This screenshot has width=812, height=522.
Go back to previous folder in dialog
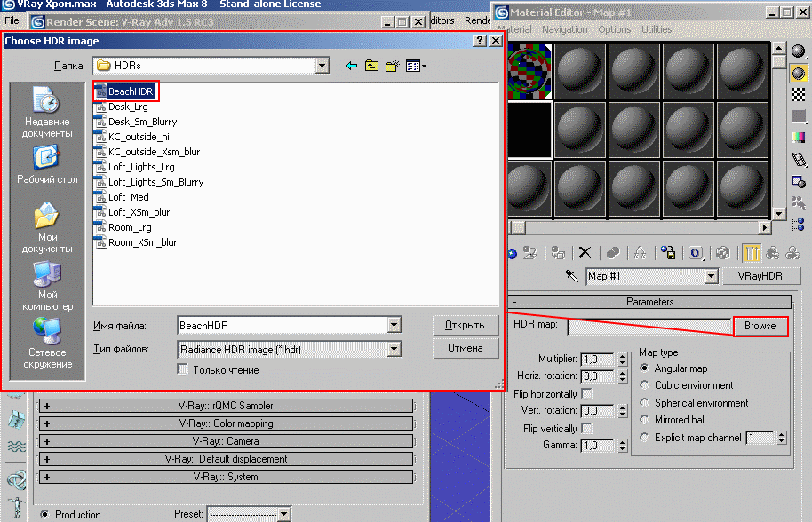[352, 66]
